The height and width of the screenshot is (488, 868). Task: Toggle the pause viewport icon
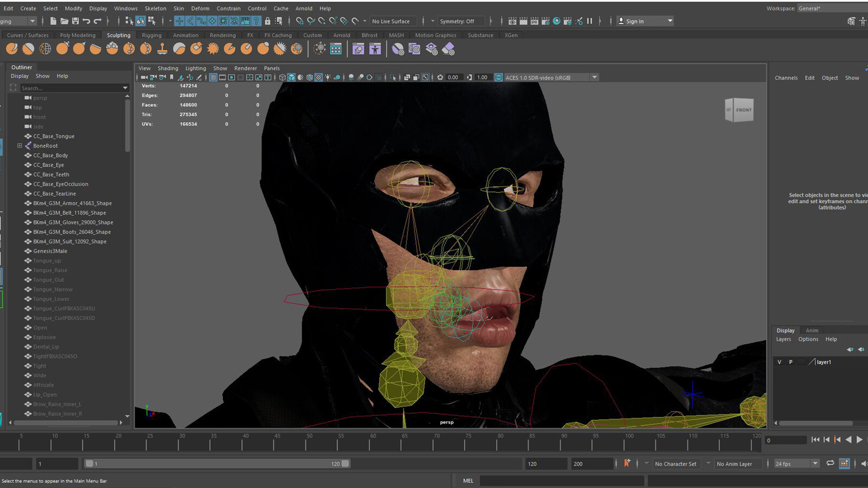click(x=589, y=21)
